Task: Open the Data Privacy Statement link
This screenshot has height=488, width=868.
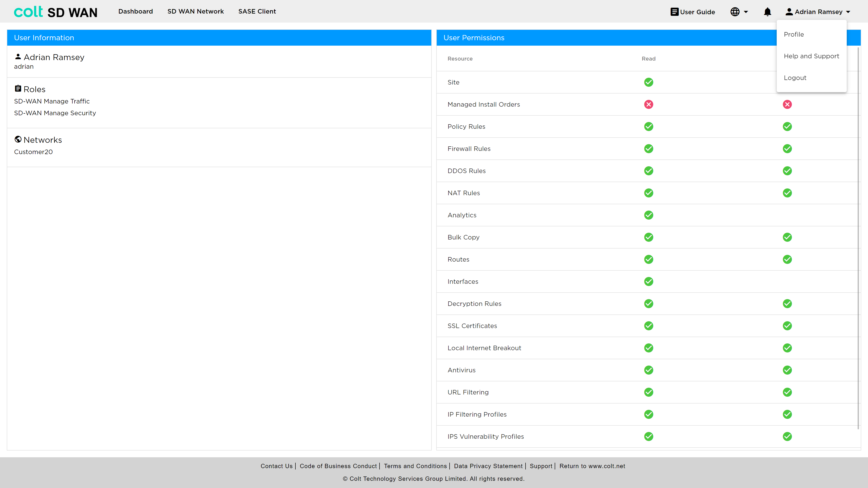Action: click(x=488, y=466)
